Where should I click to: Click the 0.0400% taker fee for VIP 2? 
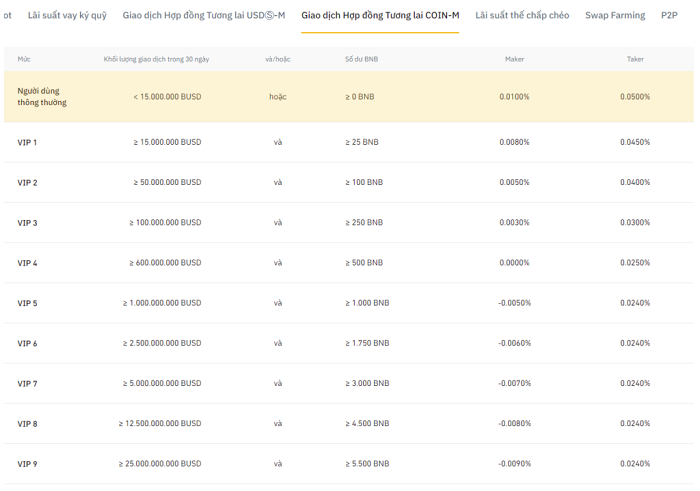[635, 182]
